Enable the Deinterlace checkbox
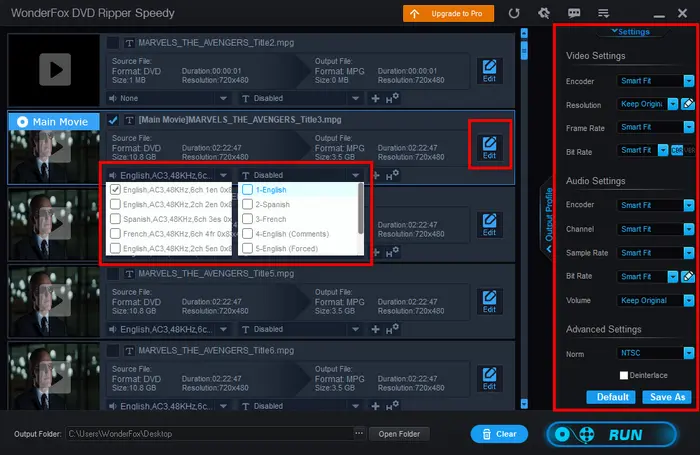This screenshot has height=455, width=700. click(x=624, y=375)
